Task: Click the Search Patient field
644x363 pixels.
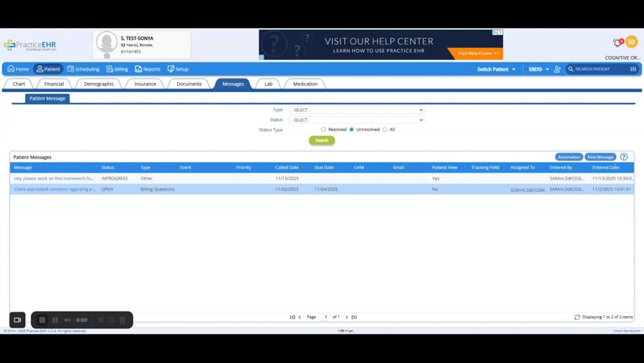Action: coord(601,69)
